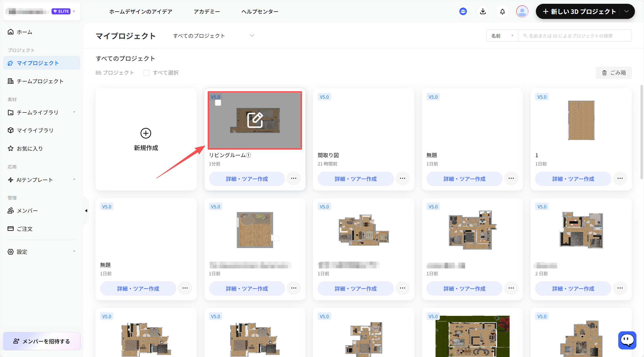Focus the project search input field
This screenshot has width=644, height=357.
(575, 36)
